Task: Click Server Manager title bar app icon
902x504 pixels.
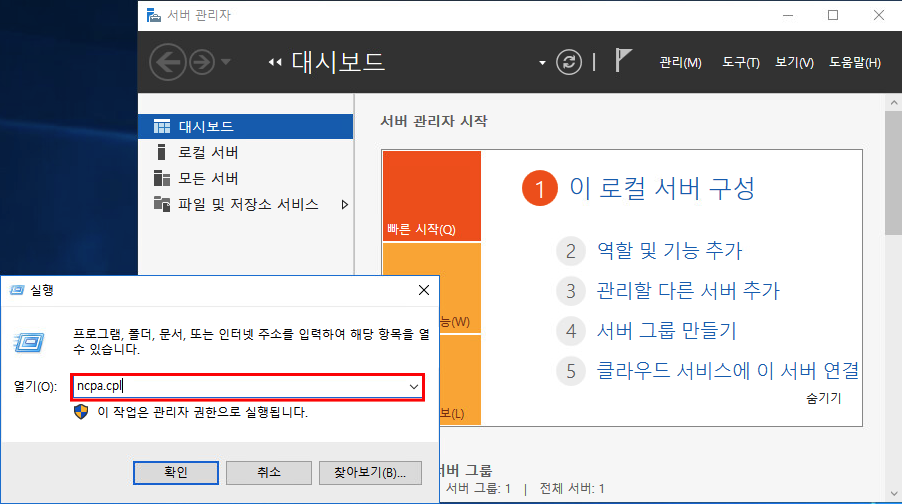Action: click(154, 15)
